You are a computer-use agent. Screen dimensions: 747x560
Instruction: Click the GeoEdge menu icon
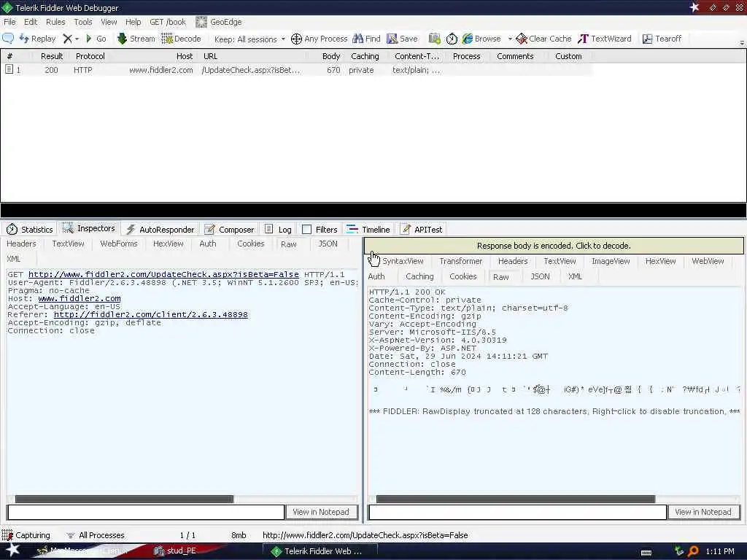[x=201, y=22]
